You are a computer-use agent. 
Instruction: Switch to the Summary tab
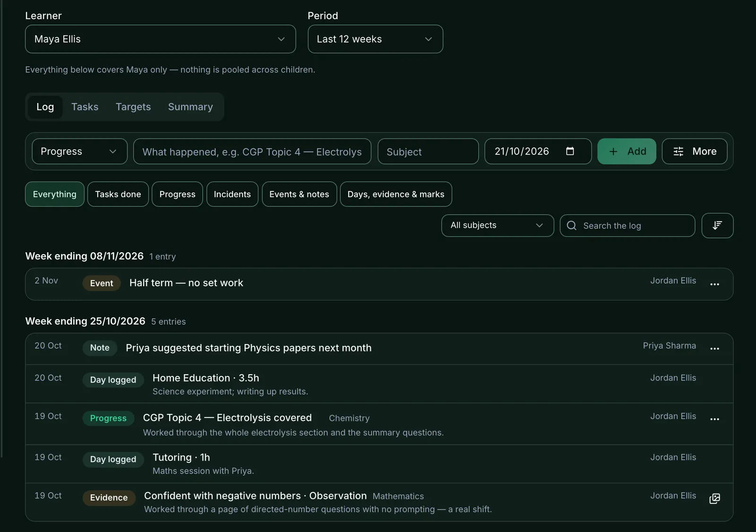pos(190,107)
